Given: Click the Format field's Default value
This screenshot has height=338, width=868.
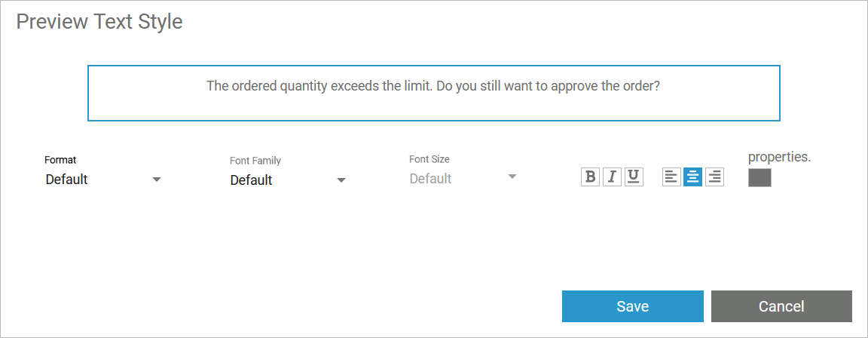Looking at the screenshot, I should 67,180.
